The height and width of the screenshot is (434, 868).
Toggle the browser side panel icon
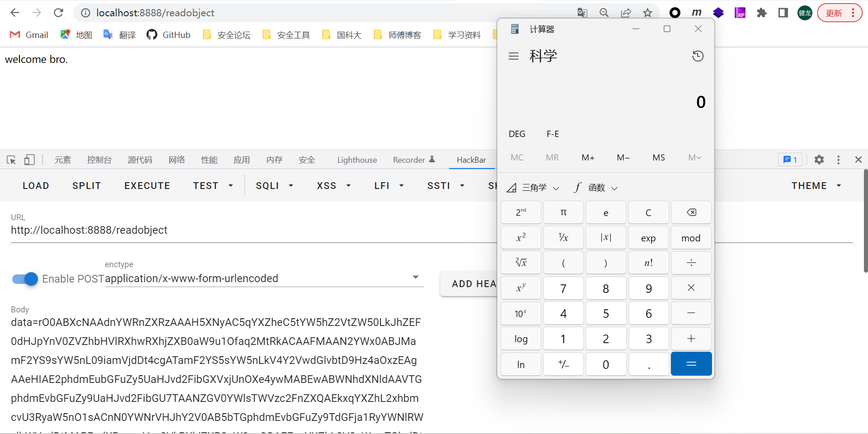tap(783, 13)
